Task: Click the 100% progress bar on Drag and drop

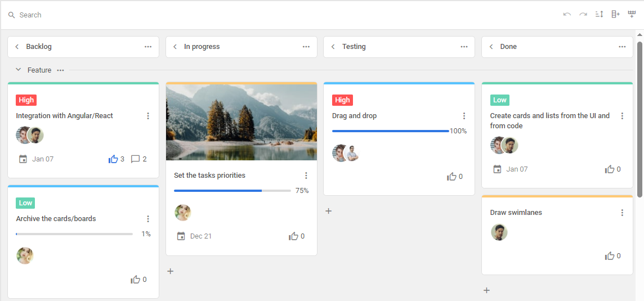Action: click(391, 131)
